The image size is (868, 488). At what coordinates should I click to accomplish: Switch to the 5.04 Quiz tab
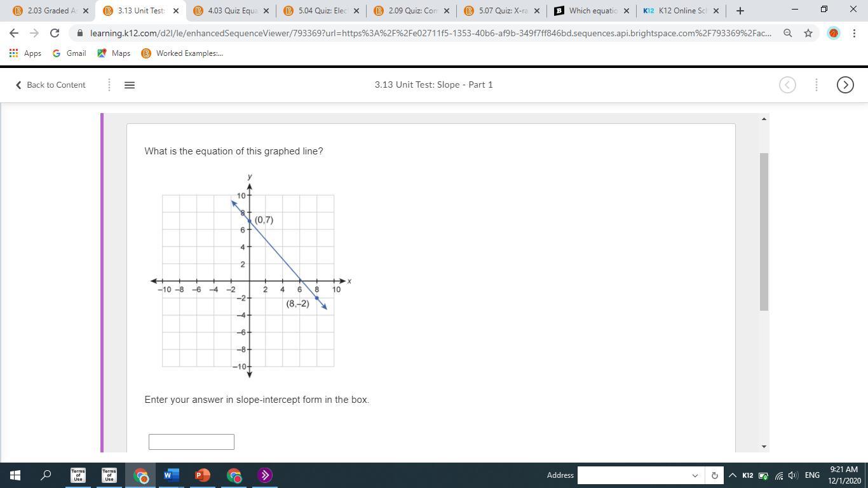[x=322, y=11]
